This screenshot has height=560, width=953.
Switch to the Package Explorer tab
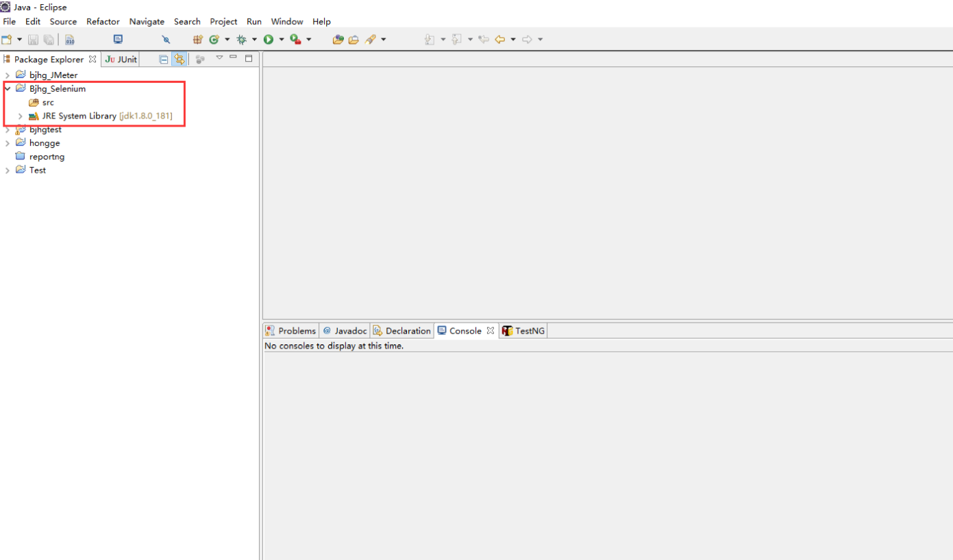(x=48, y=60)
